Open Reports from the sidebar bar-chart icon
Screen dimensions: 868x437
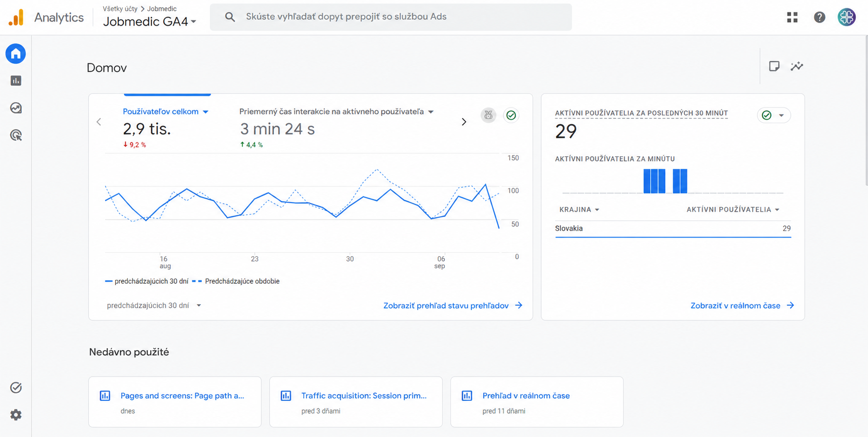16,81
